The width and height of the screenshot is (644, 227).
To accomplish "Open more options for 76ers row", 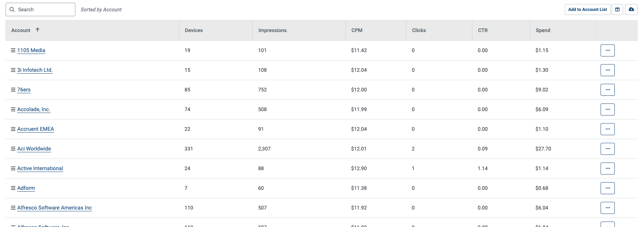I will click(x=608, y=90).
